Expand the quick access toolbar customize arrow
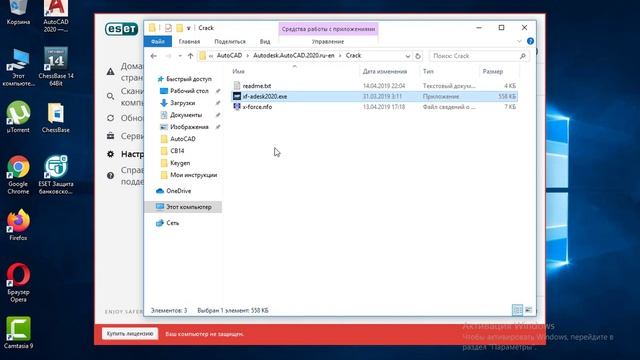The height and width of the screenshot is (360, 640). [189, 28]
